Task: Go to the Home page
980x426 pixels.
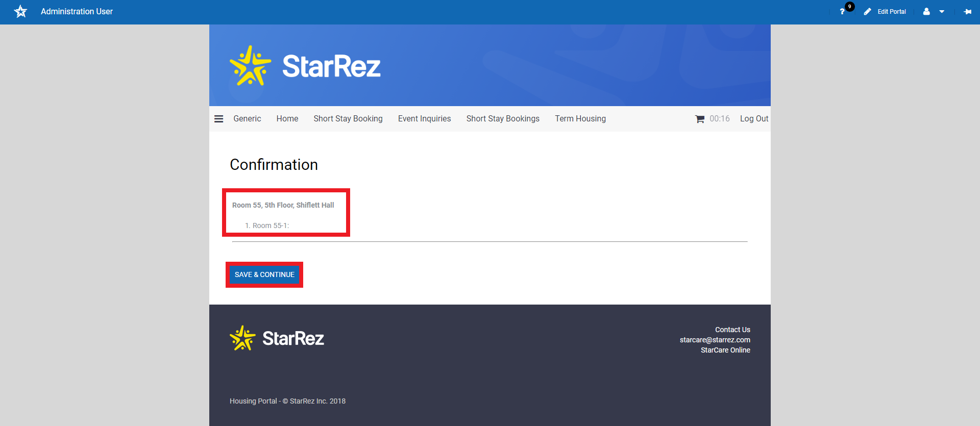Action: point(287,119)
